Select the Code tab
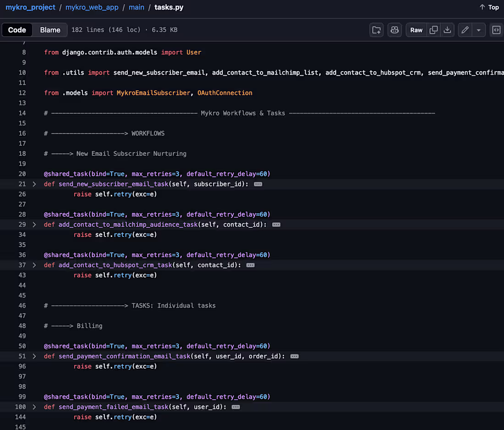The image size is (504, 430). pos(17,30)
